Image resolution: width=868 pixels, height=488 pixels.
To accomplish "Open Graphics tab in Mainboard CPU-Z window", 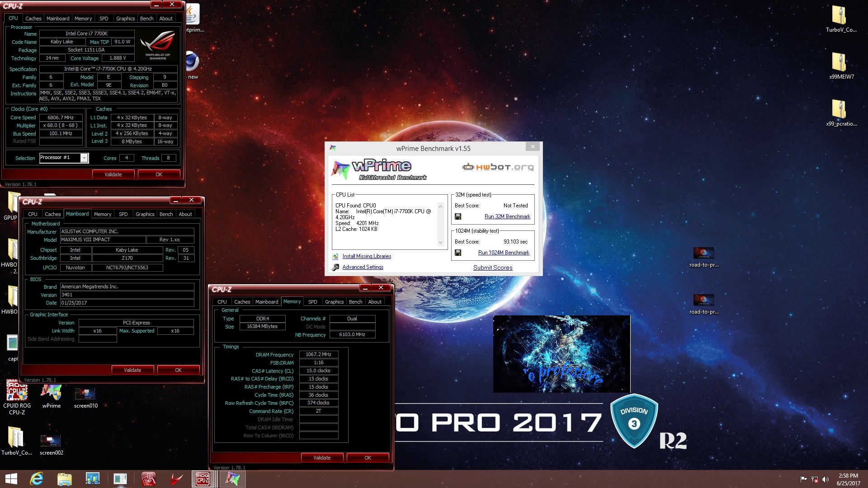I will (145, 214).
